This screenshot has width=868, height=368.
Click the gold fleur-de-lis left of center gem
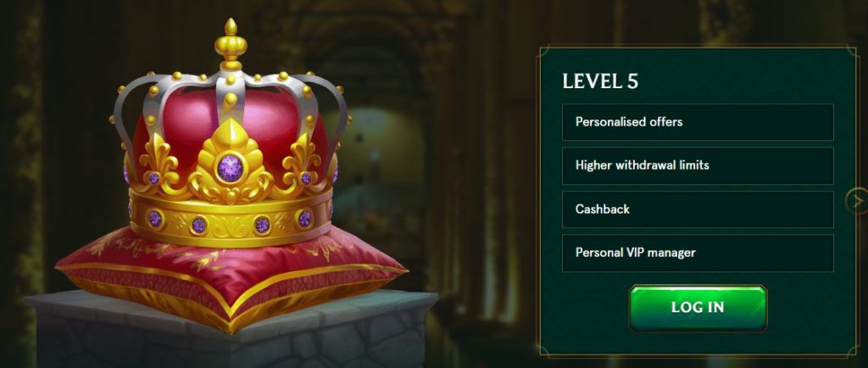point(159,164)
